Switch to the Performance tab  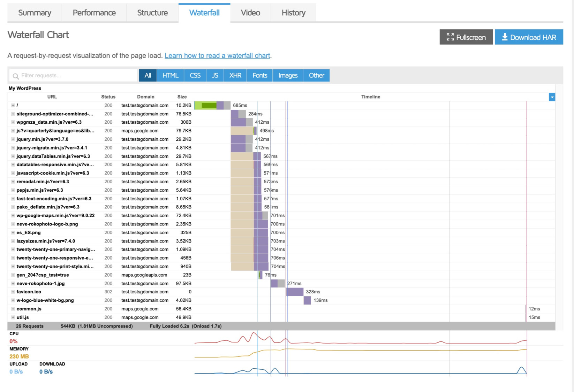(94, 13)
